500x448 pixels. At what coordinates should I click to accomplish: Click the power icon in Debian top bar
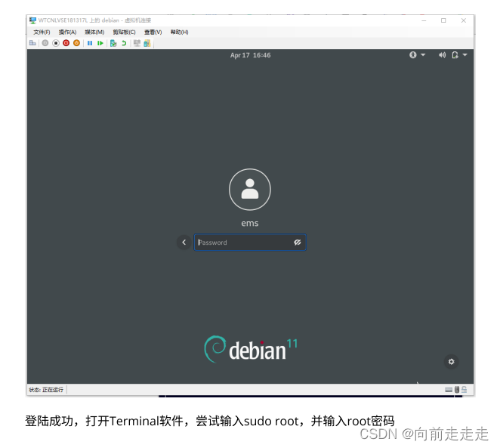pos(455,55)
